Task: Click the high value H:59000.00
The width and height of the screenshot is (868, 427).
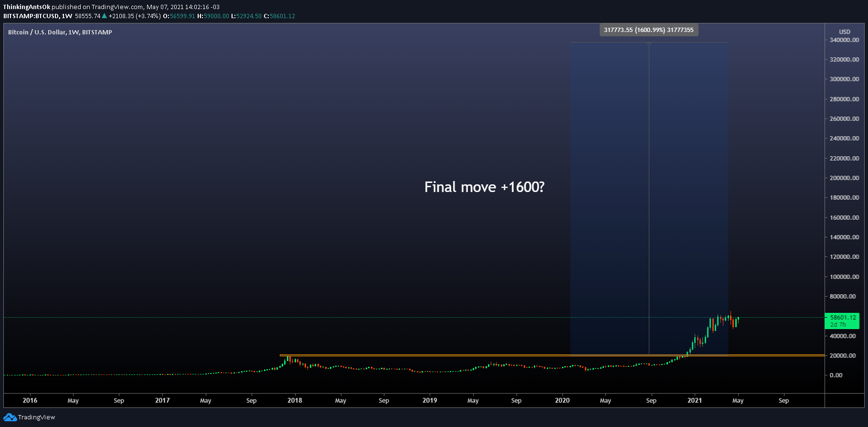Action: click(x=213, y=16)
